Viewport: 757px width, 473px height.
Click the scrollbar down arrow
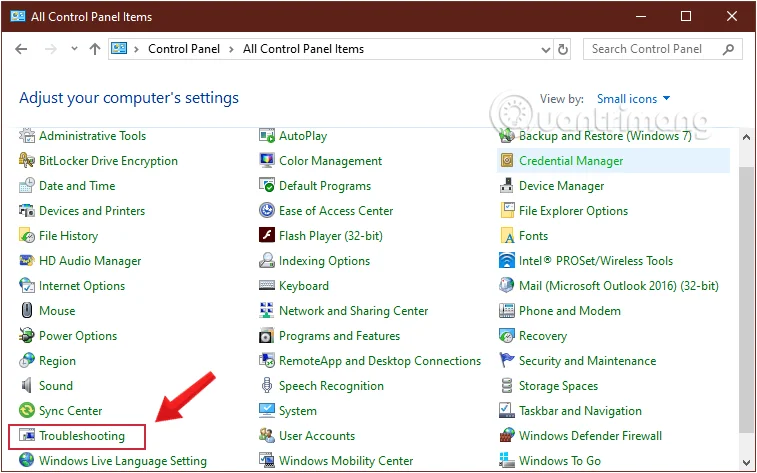(x=746, y=462)
